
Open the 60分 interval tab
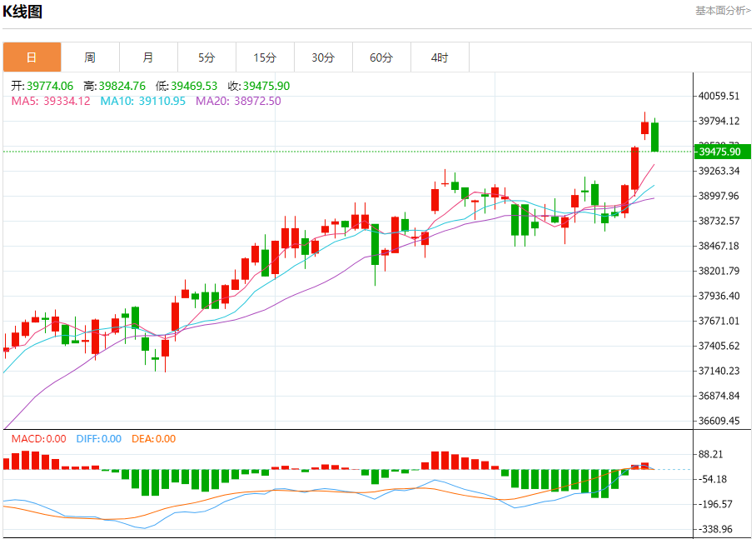tap(382, 57)
